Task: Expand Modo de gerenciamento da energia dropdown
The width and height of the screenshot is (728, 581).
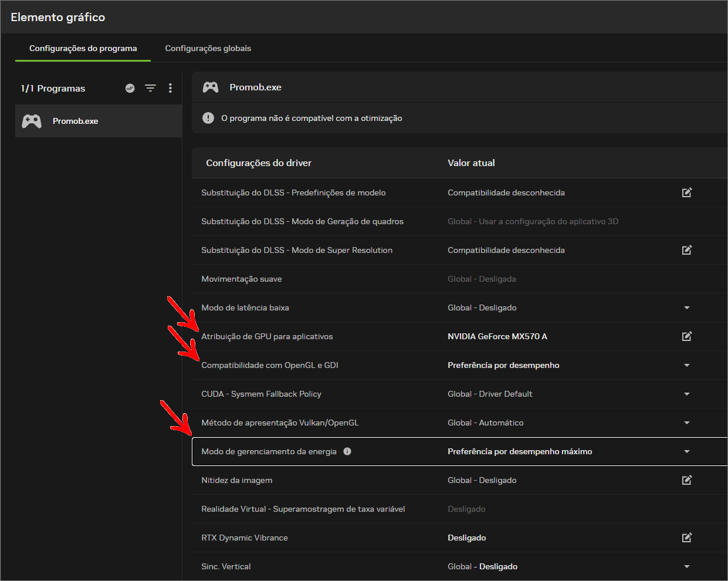Action: [686, 451]
